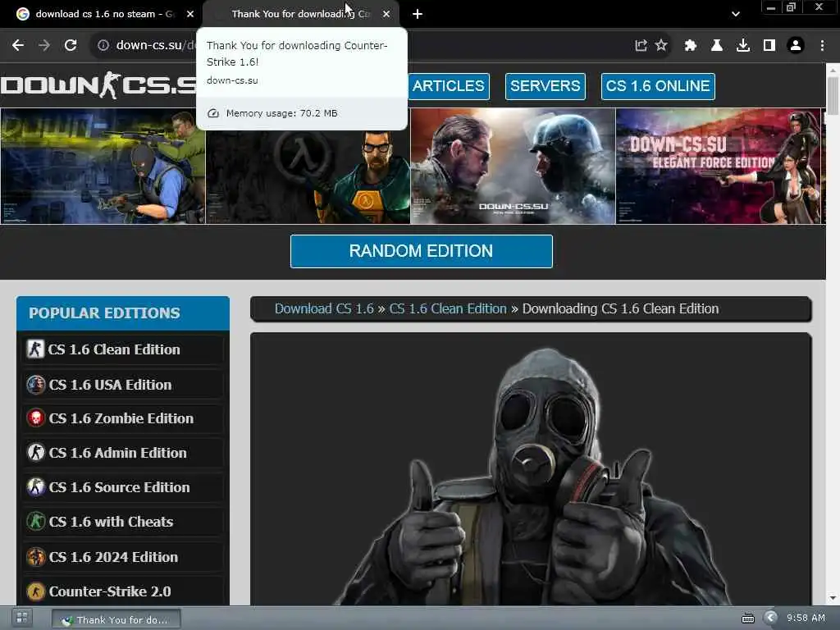Bookmark this page with the star
Screen dimensions: 840x630
[x=662, y=46]
